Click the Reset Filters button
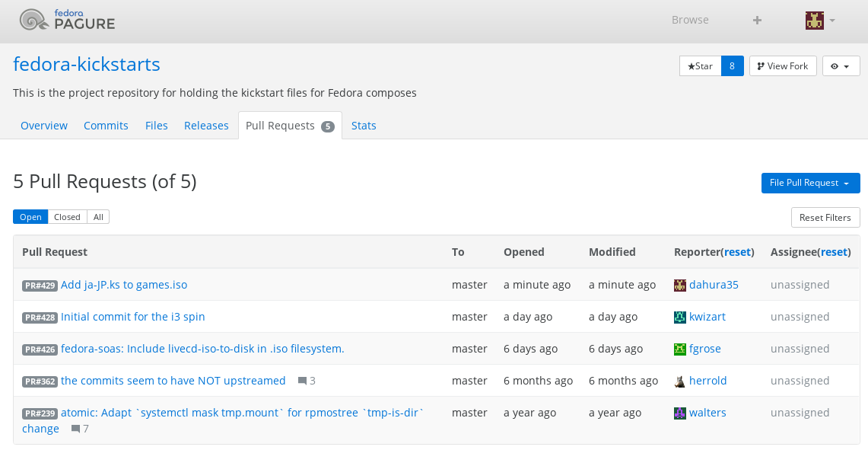The width and height of the screenshot is (868, 450). click(x=825, y=218)
